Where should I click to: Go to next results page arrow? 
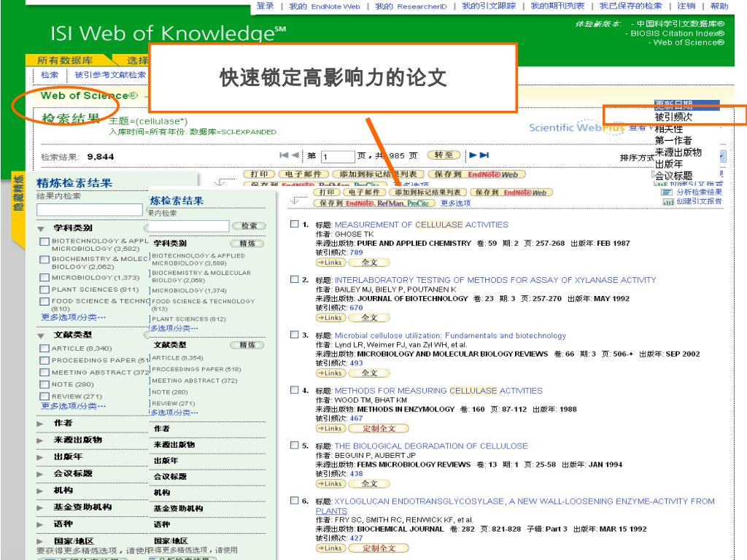[x=473, y=155]
